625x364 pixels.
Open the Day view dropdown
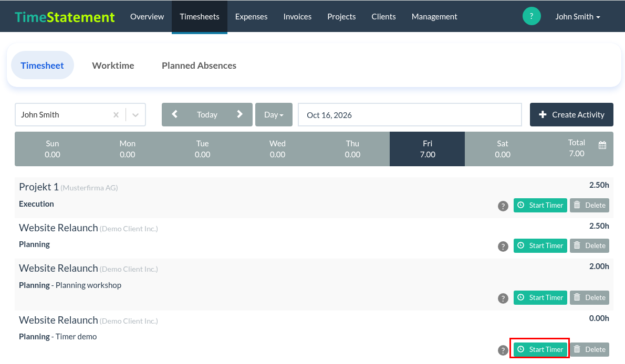[274, 115]
